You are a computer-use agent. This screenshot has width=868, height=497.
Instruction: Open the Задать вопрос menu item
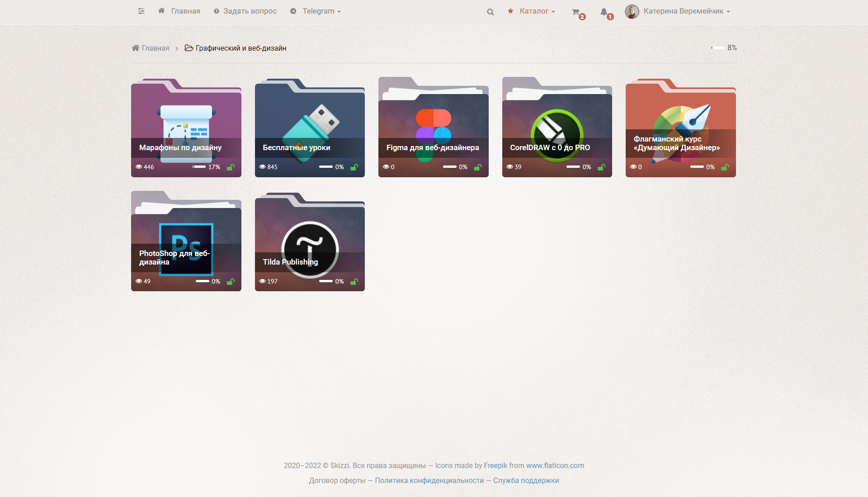(x=245, y=11)
